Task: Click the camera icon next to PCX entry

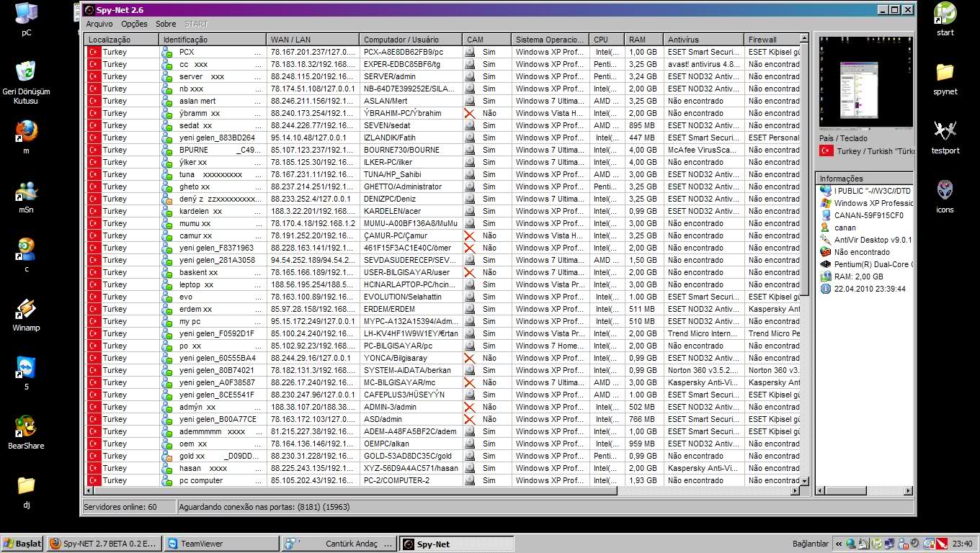Action: coord(470,52)
